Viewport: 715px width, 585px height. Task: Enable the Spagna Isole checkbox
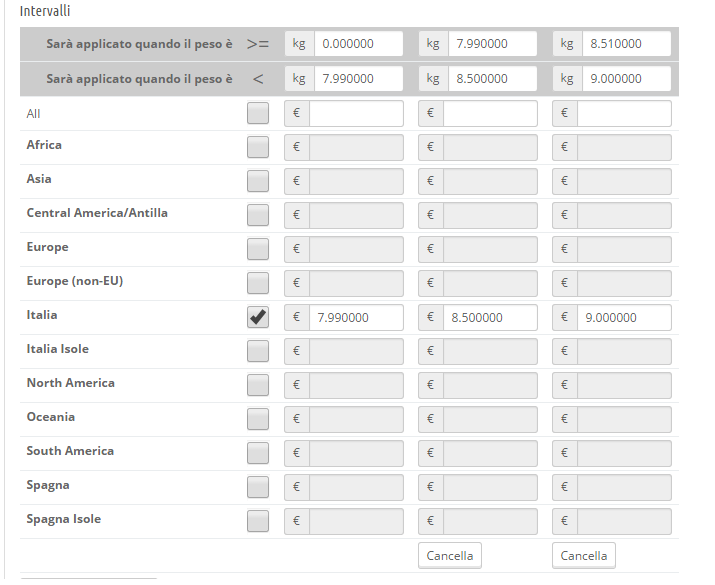click(258, 521)
